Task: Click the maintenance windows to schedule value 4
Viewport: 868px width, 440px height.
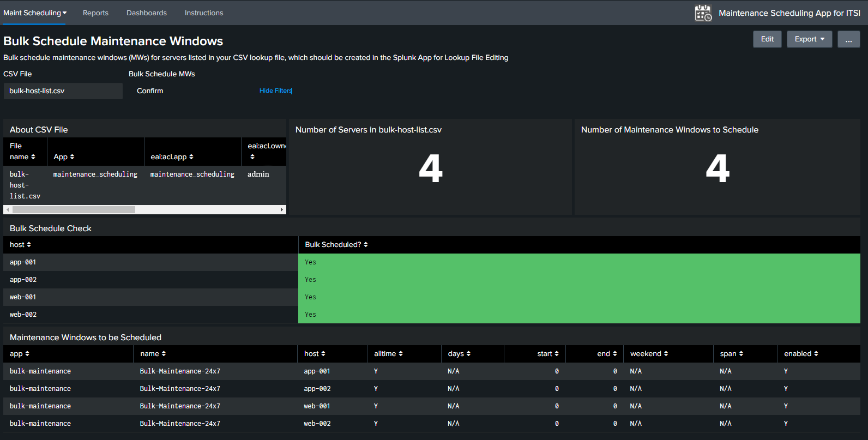Action: click(x=717, y=168)
